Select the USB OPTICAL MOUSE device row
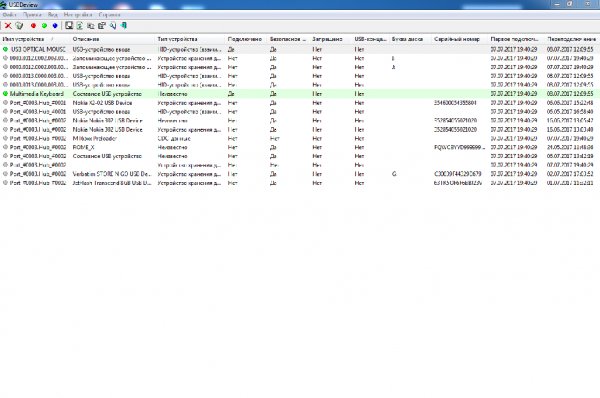Screen dimensions: 600x398 click(300, 49)
